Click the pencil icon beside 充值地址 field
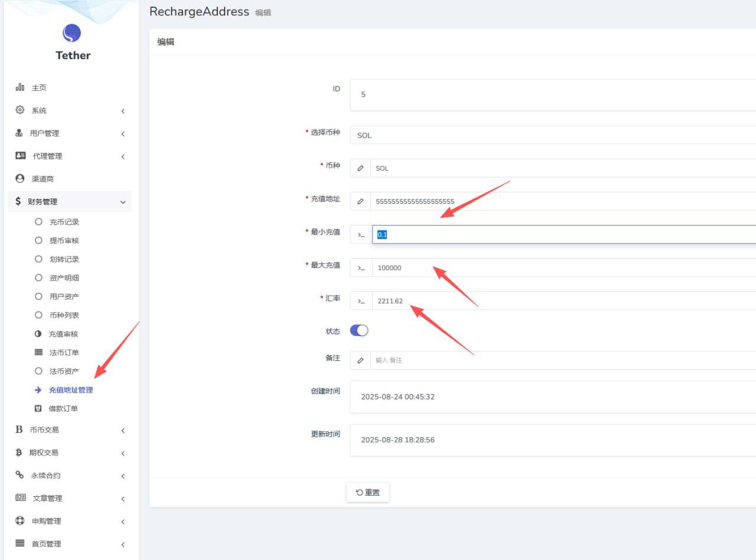Image resolution: width=756 pixels, height=560 pixels. 360,201
